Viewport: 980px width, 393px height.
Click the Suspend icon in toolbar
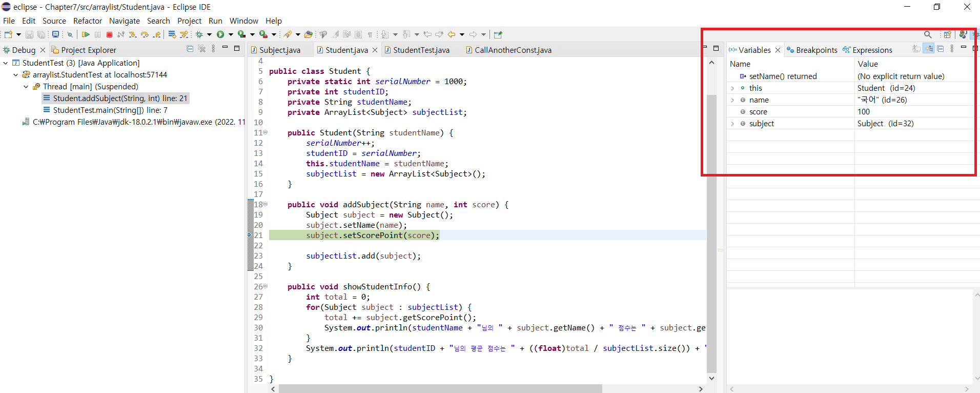tap(97, 34)
